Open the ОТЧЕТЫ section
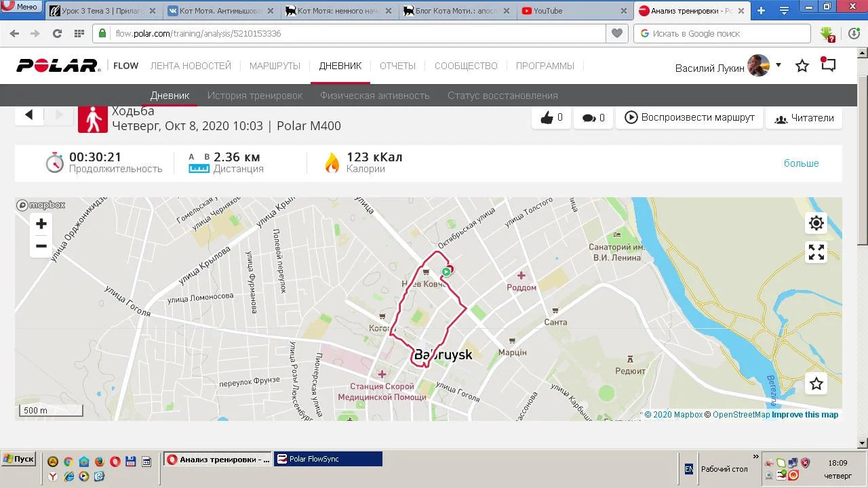Viewport: 868px width, 488px height. pyautogui.click(x=397, y=66)
